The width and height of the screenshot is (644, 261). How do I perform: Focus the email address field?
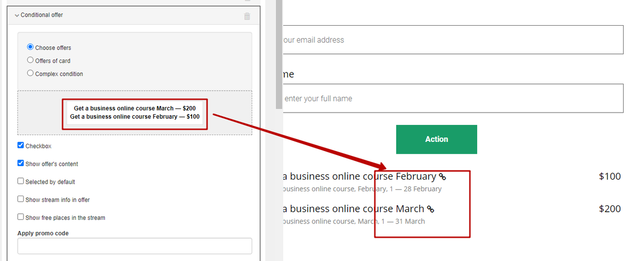pos(452,40)
